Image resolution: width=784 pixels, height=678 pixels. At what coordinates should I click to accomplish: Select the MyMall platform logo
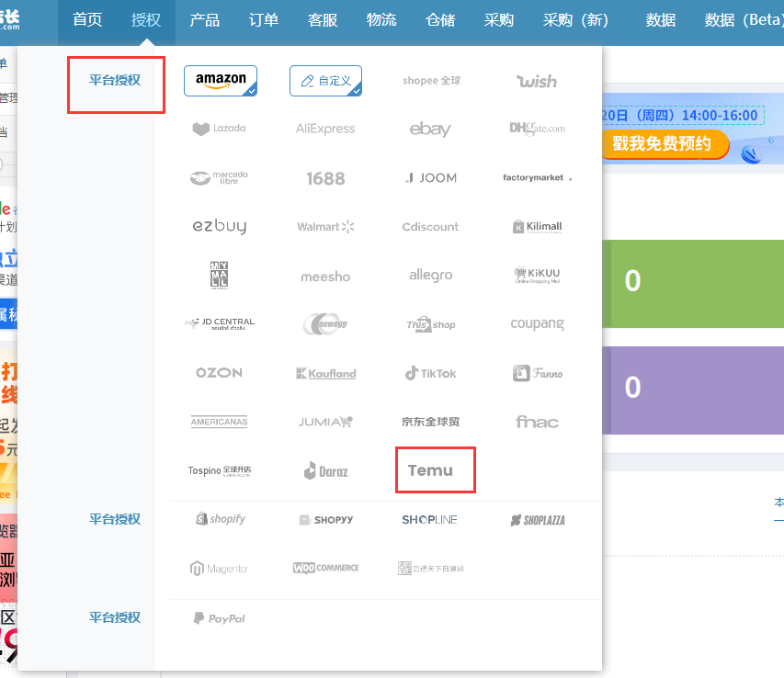tap(219, 275)
